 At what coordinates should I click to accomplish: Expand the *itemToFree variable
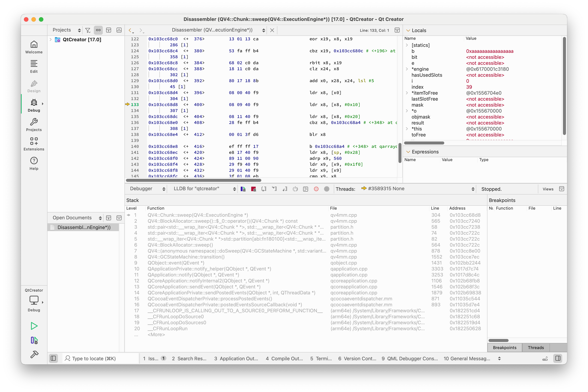point(407,93)
